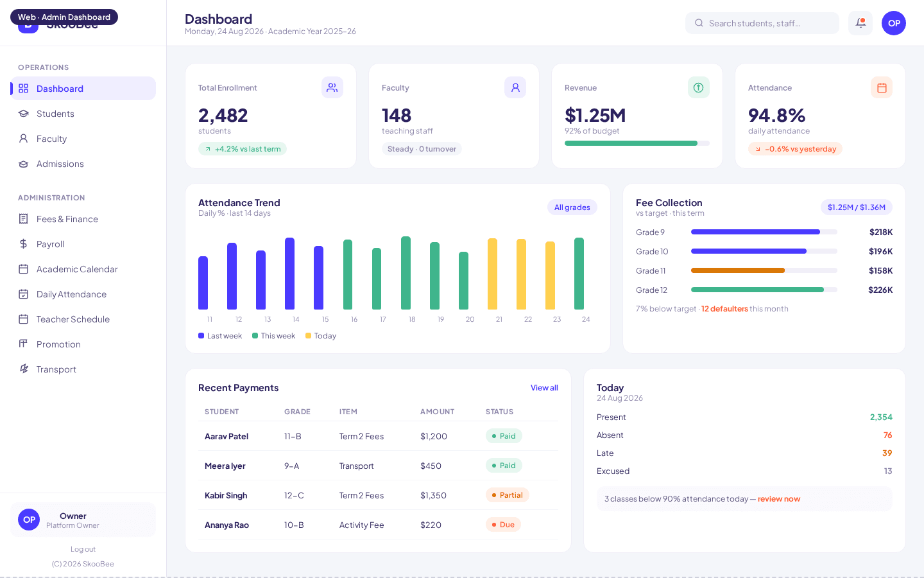Image resolution: width=924 pixels, height=578 pixels.
Task: Click the 12 defaulters link
Action: (x=724, y=309)
